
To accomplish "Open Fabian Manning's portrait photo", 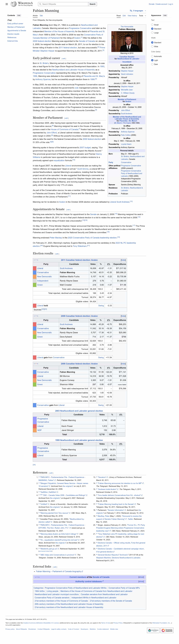I will point(127,41).
